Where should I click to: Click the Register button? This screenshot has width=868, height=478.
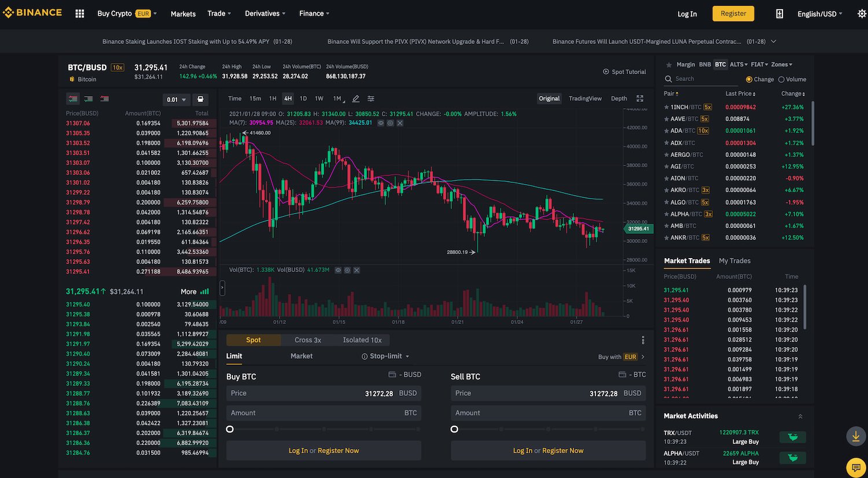pos(733,13)
